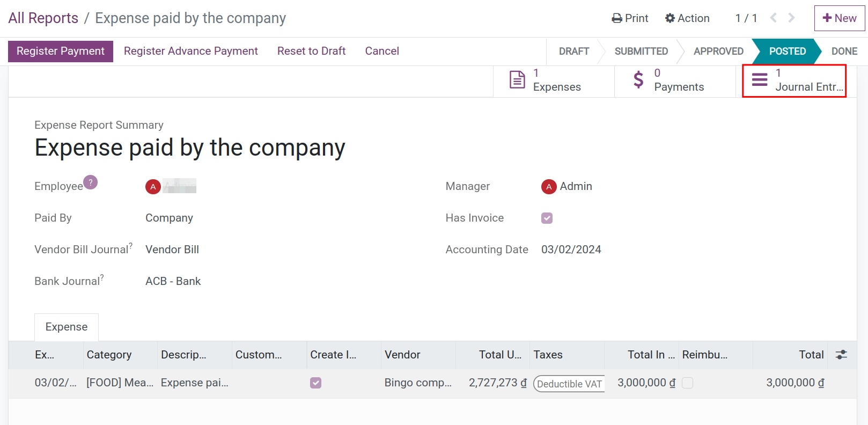This screenshot has width=868, height=425.
Task: Create a New record
Action: coord(840,18)
